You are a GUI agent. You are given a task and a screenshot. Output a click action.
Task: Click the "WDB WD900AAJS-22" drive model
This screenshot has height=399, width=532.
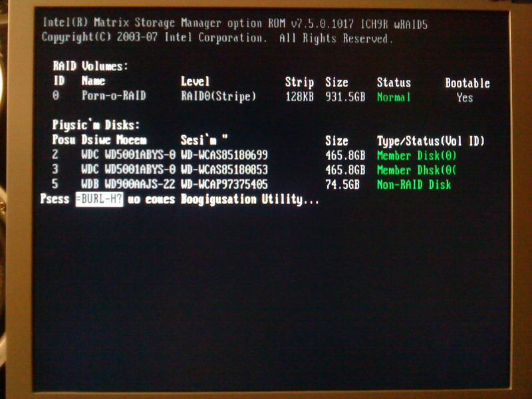(128, 184)
